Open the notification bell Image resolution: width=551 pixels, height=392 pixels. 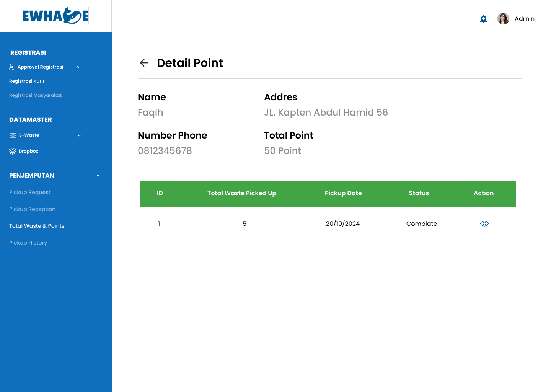tap(484, 19)
